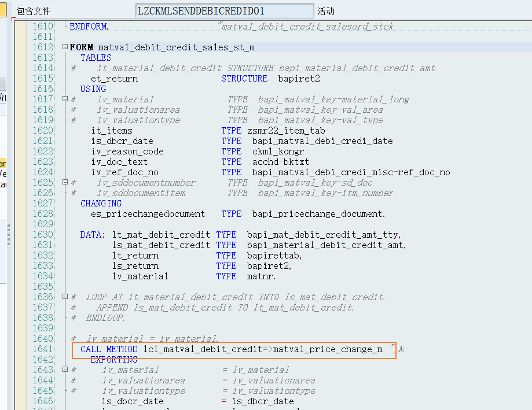Click es_pricechangedocument parameter
The height and width of the screenshot is (410, 532).
point(148,214)
